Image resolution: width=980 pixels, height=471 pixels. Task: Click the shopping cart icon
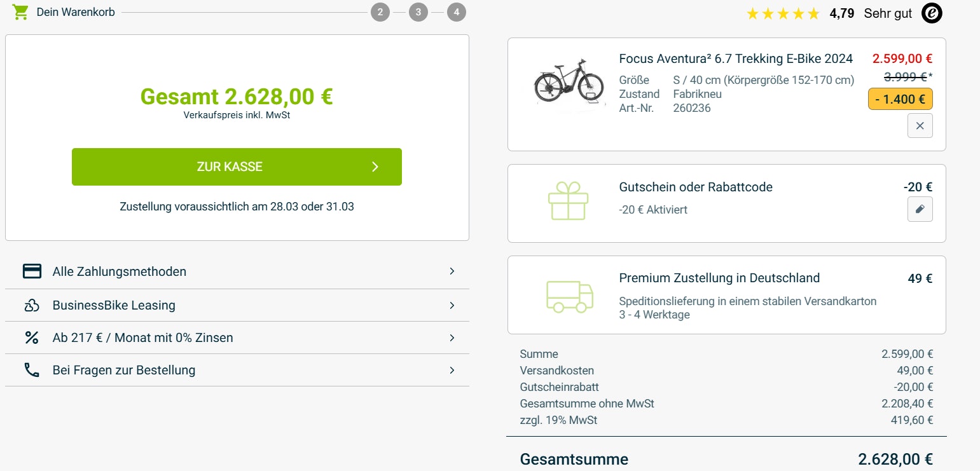pos(20,11)
